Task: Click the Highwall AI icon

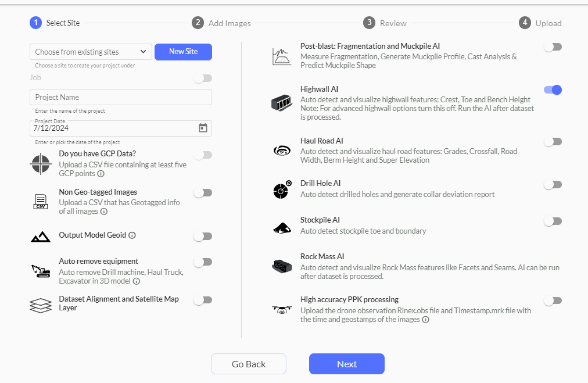Action: tap(282, 103)
